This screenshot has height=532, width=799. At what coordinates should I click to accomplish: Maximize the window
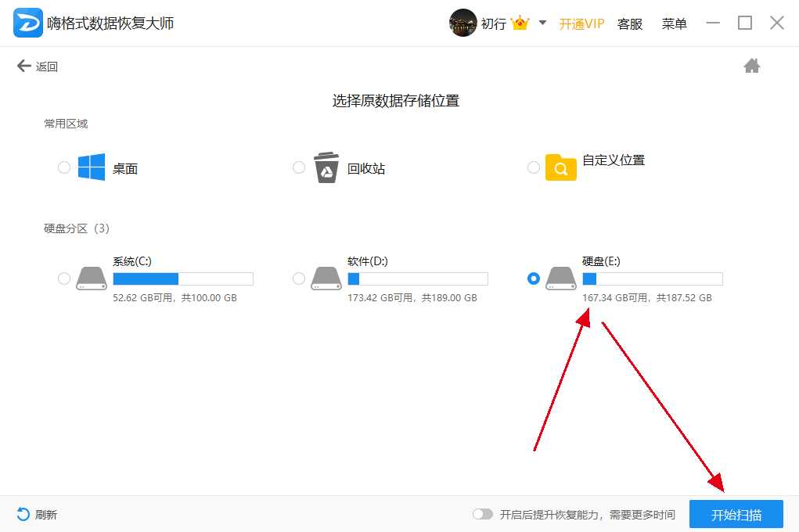pyautogui.click(x=745, y=23)
